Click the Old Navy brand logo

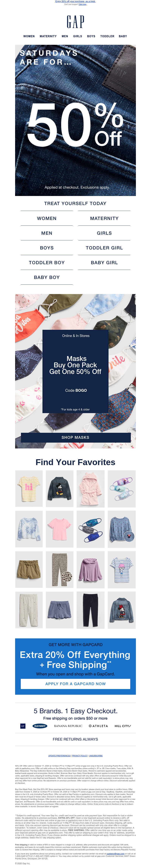click(40, 726)
